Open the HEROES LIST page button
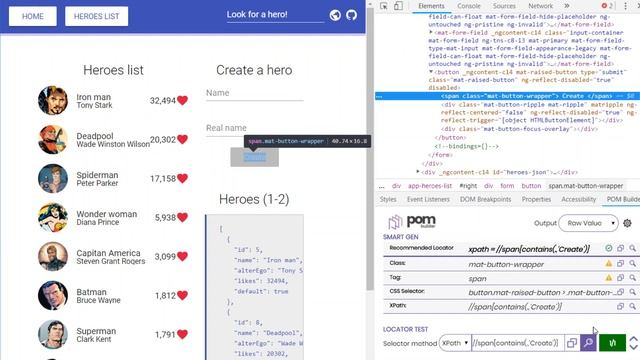The image size is (640, 360). pyautogui.click(x=96, y=16)
